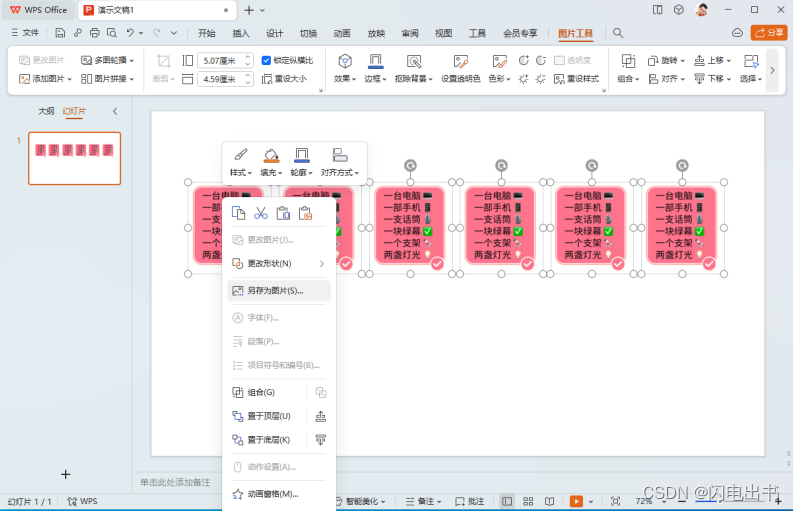Click the print icon in quick toolbar

click(95, 33)
